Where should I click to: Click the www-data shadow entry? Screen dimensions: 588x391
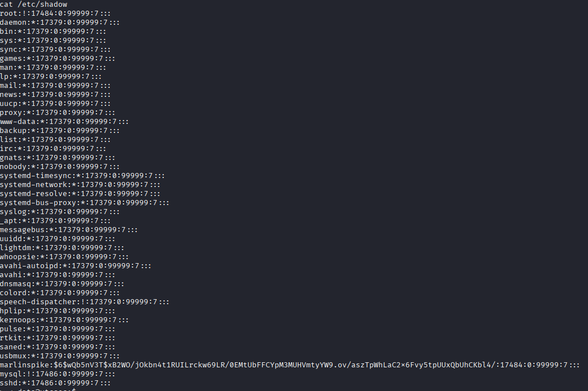click(x=64, y=122)
